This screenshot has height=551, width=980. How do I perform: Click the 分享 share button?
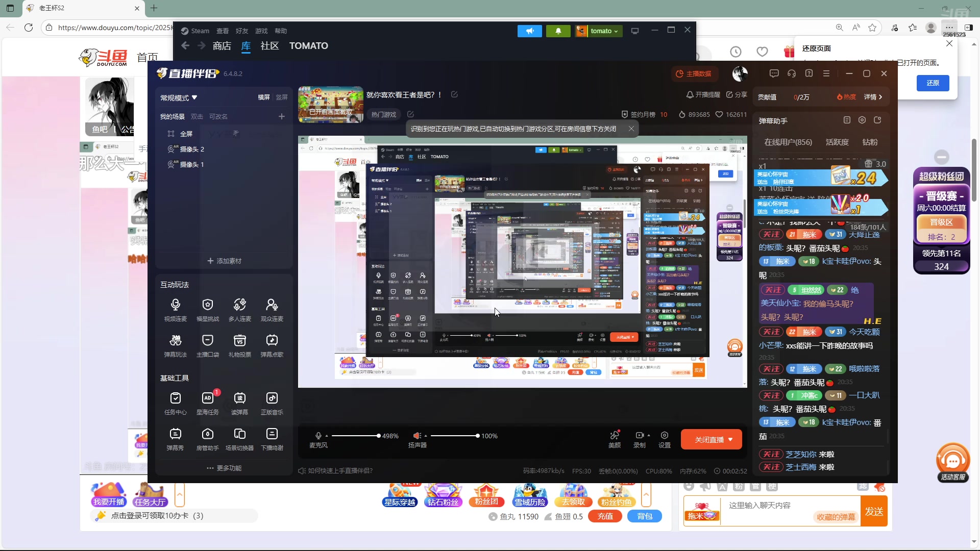coord(737,95)
